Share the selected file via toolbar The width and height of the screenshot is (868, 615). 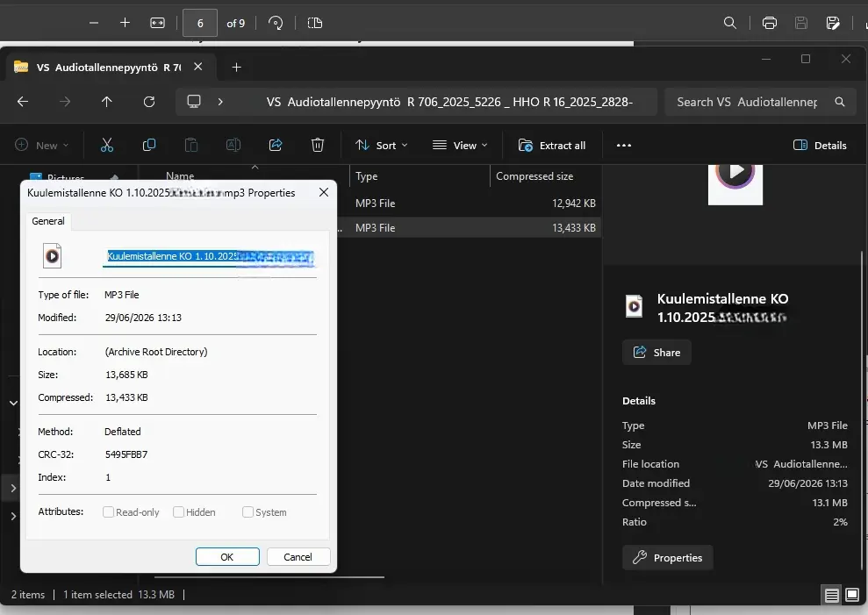coord(275,145)
